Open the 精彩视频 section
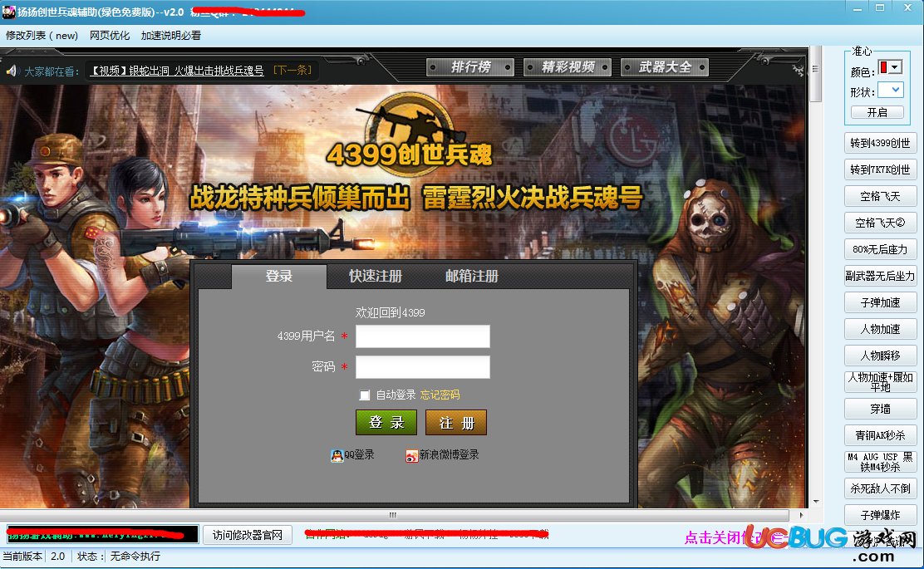 [x=568, y=67]
